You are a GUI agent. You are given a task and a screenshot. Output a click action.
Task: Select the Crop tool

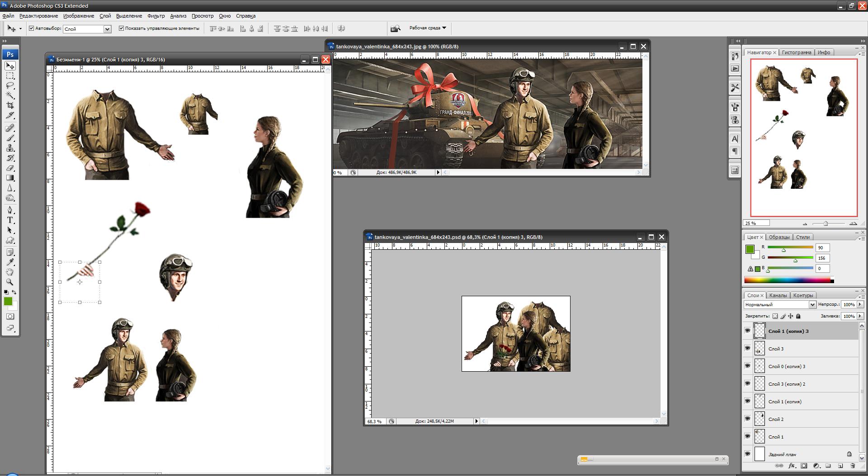click(10, 105)
